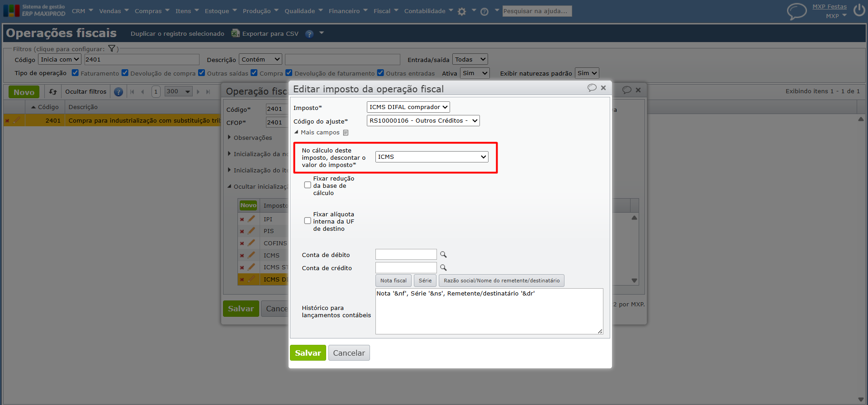868x405 pixels.
Task: Refresh the operations grid
Action: point(53,92)
